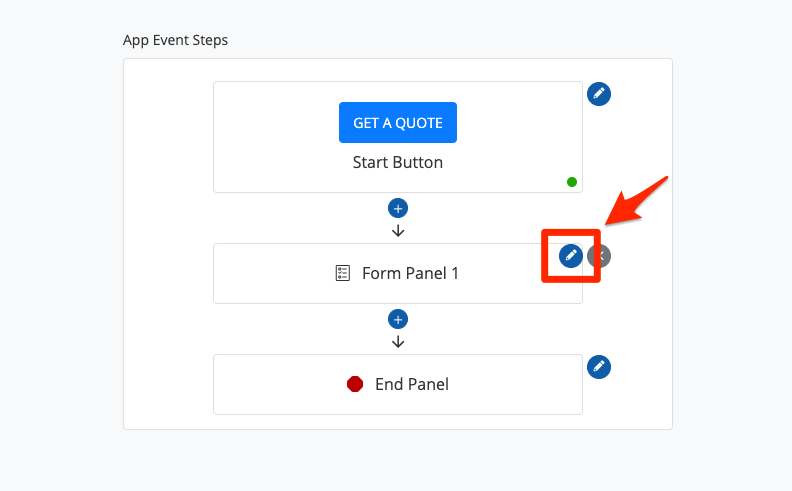Click the End Panel pencil icon
Image resolution: width=792 pixels, height=491 pixels.
[599, 367]
